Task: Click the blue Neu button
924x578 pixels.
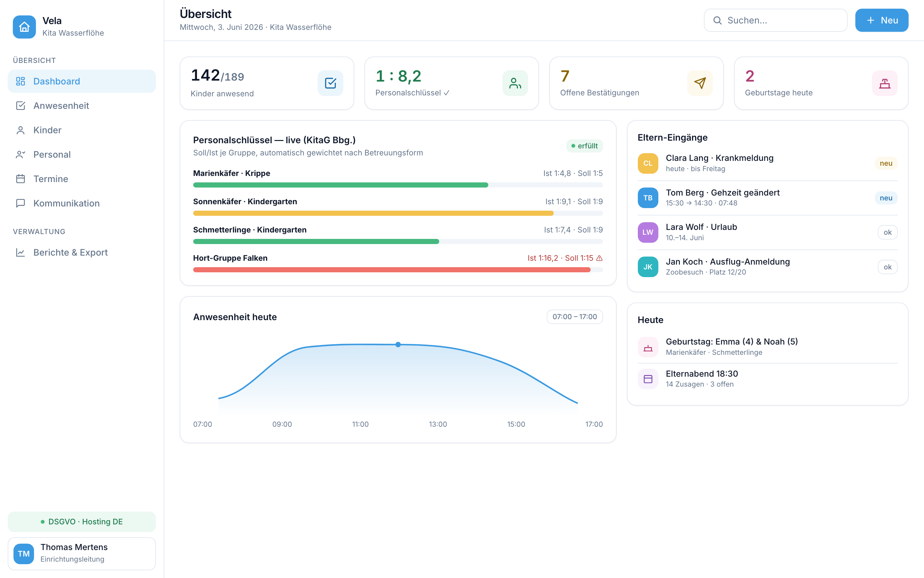Action: pyautogui.click(x=882, y=20)
